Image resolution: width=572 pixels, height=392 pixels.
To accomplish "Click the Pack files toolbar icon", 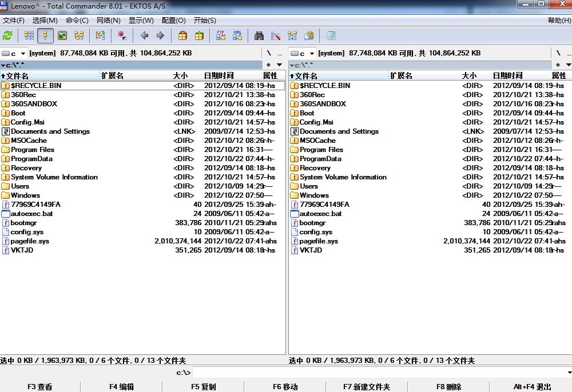I will tap(183, 35).
